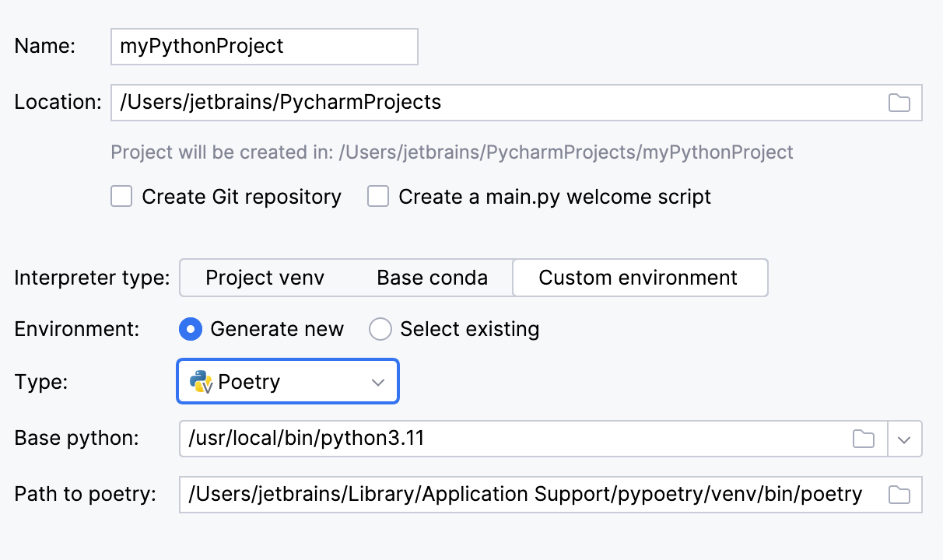
Task: Click the chevron in the Type combo box
Action: point(378,382)
